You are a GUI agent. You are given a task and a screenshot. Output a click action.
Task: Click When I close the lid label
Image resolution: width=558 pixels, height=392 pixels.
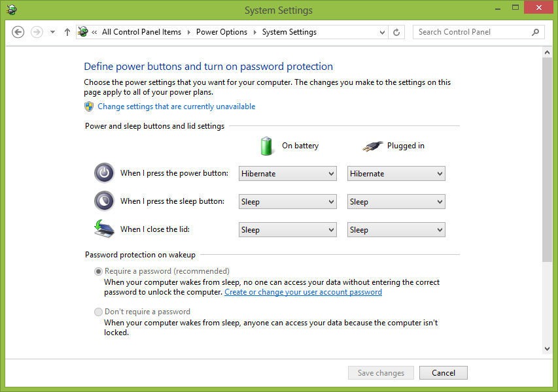pos(155,229)
